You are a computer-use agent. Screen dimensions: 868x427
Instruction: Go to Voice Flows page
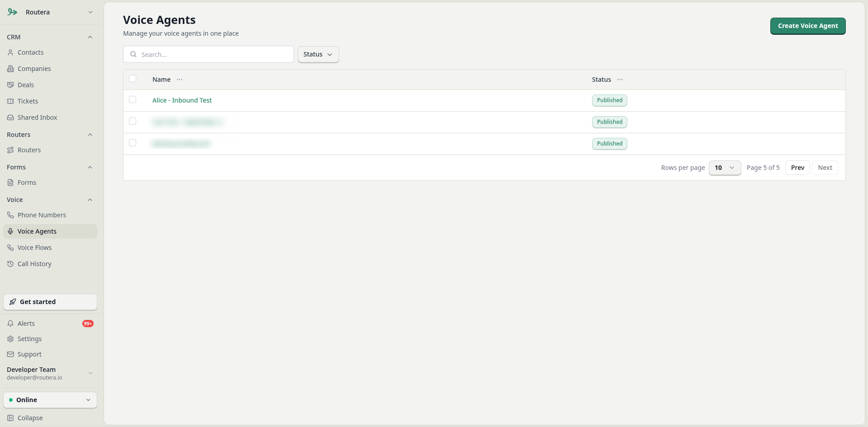tap(35, 248)
